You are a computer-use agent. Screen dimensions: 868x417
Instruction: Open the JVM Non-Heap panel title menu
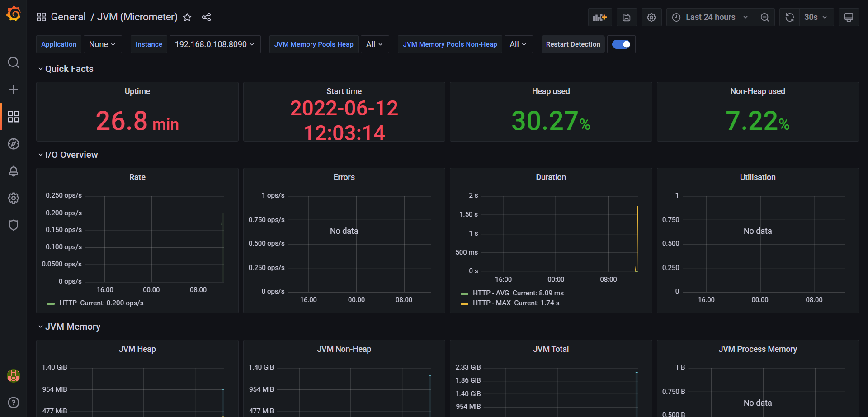coord(344,349)
